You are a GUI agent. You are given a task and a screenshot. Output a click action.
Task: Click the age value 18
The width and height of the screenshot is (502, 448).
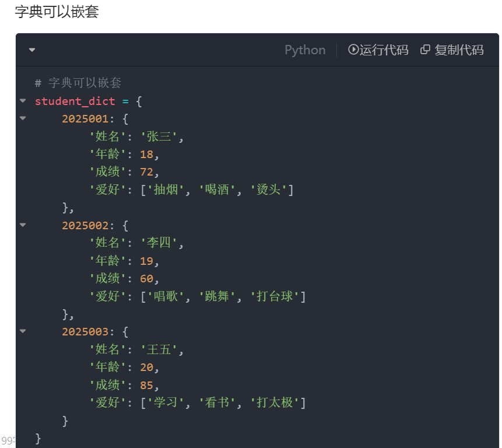point(146,155)
